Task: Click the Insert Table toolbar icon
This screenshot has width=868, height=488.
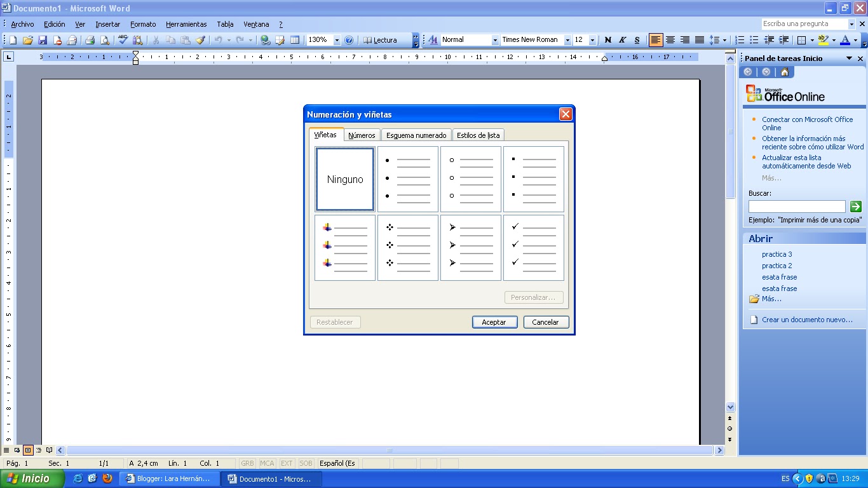Action: coord(295,40)
